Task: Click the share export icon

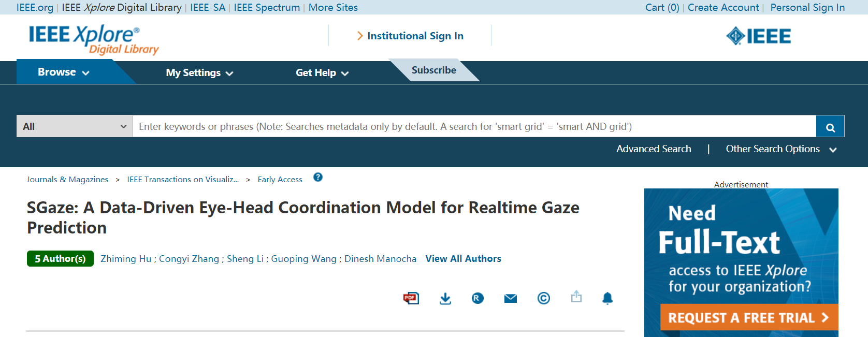Action: click(576, 297)
